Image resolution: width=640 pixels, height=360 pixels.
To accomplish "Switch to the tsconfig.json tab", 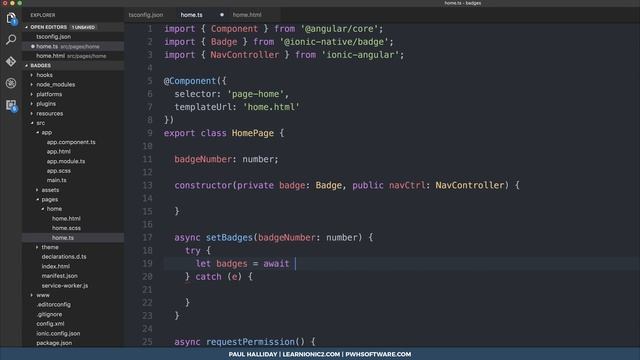I will pyautogui.click(x=146, y=15).
